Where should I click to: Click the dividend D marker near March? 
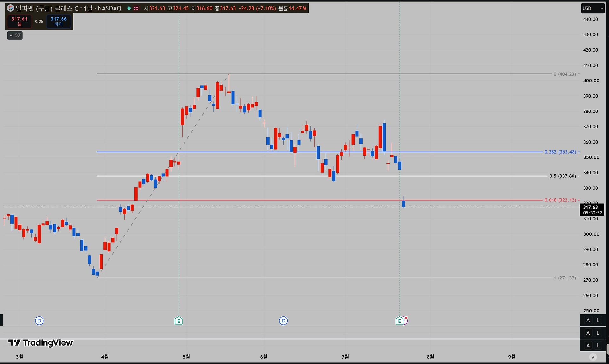pyautogui.click(x=39, y=321)
